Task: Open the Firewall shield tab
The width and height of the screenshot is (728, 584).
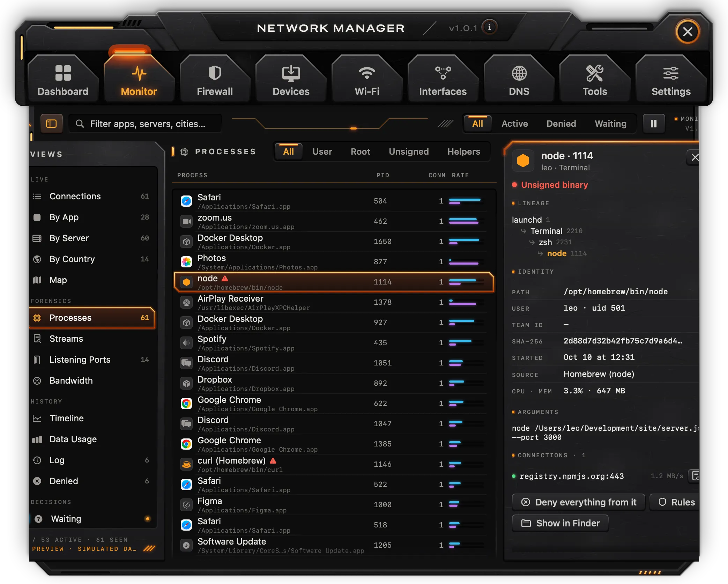Action: click(215, 80)
